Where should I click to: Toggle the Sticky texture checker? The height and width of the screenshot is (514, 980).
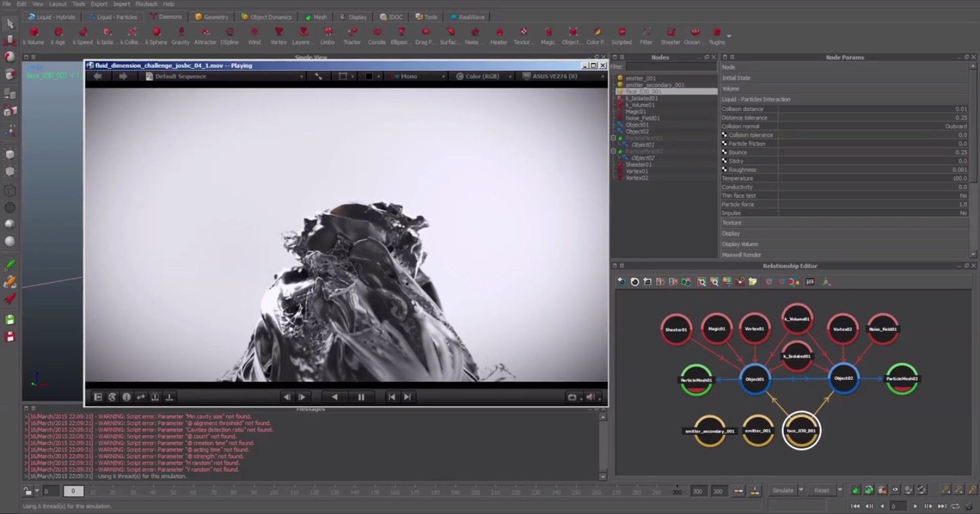pos(724,161)
